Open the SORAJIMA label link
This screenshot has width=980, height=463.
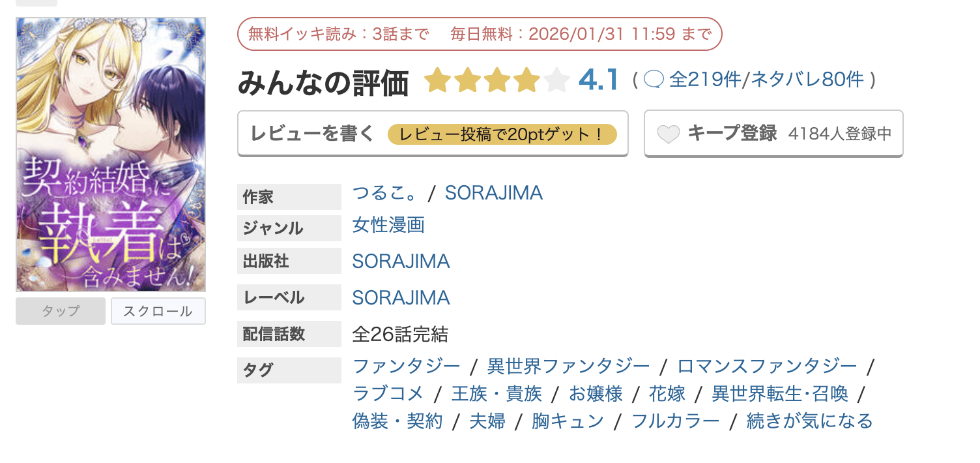tap(401, 298)
